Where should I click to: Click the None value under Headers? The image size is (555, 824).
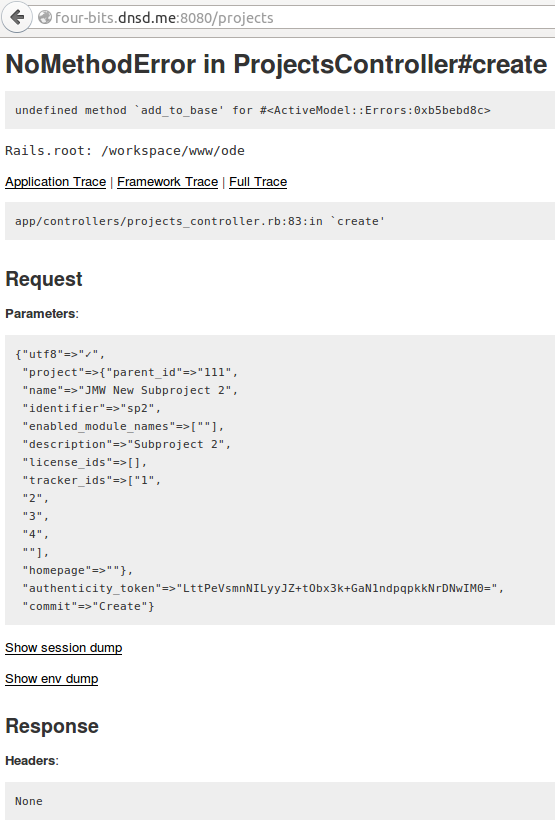pos(29,801)
